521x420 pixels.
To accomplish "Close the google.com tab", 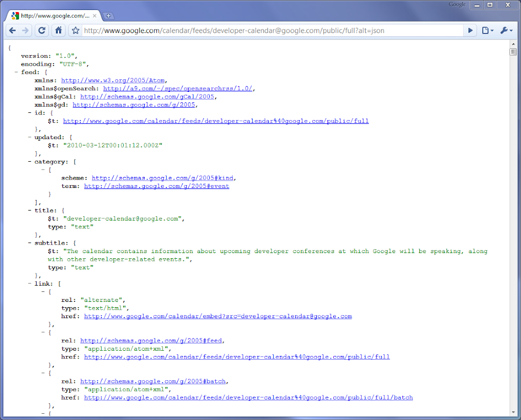I will (x=94, y=16).
